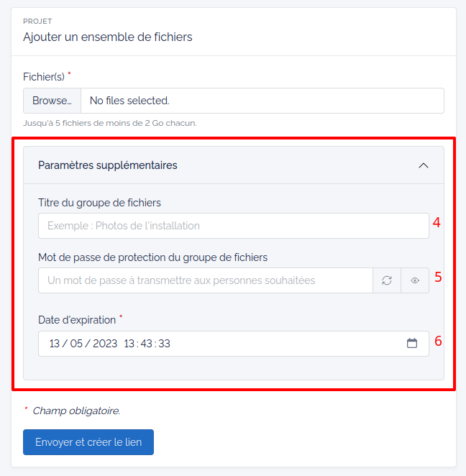The image size is (466, 476).
Task: Select the seconds '33' in expiration time
Action: click(164, 344)
